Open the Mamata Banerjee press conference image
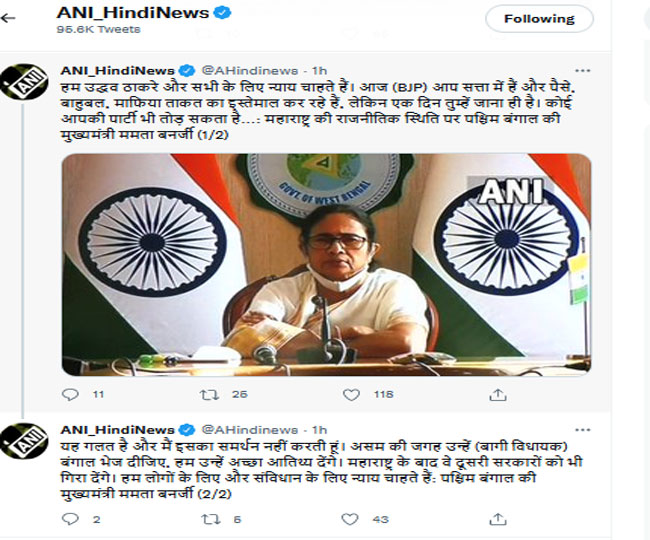This screenshot has width=650, height=540. (326, 264)
